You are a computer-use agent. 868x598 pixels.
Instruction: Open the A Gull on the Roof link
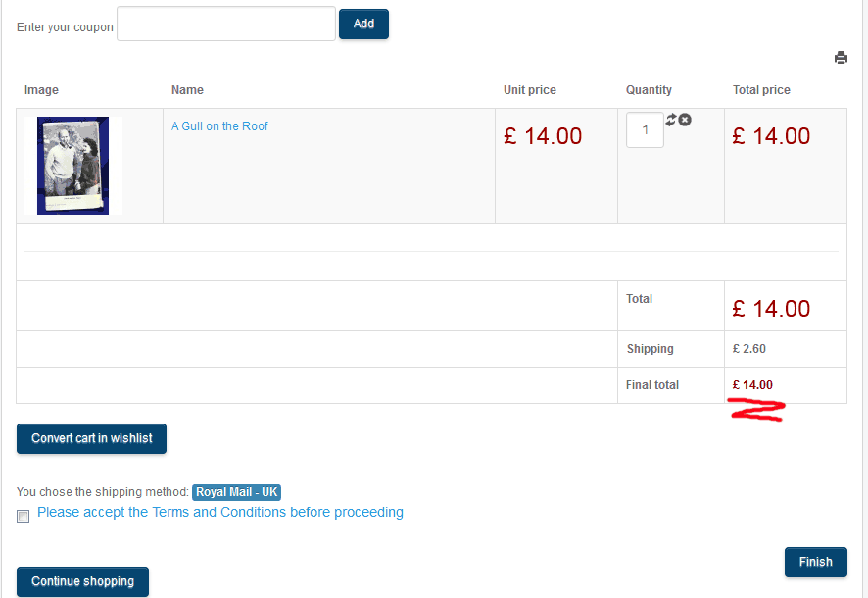[x=219, y=126]
